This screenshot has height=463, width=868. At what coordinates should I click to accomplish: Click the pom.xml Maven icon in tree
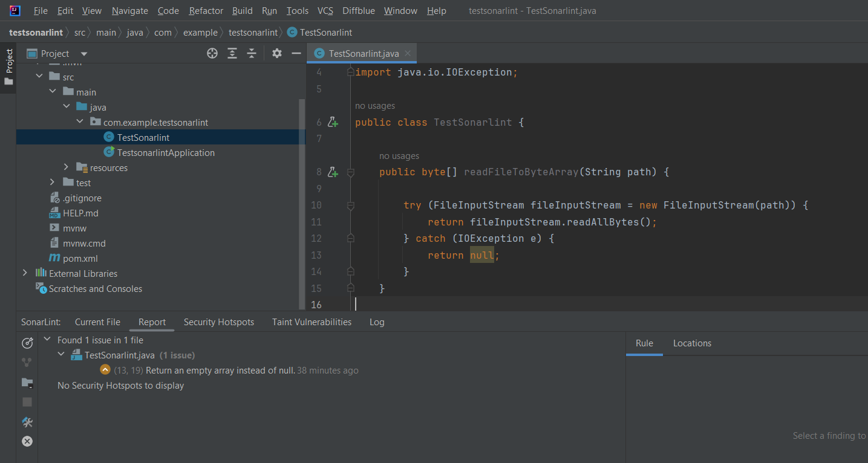pos(54,258)
